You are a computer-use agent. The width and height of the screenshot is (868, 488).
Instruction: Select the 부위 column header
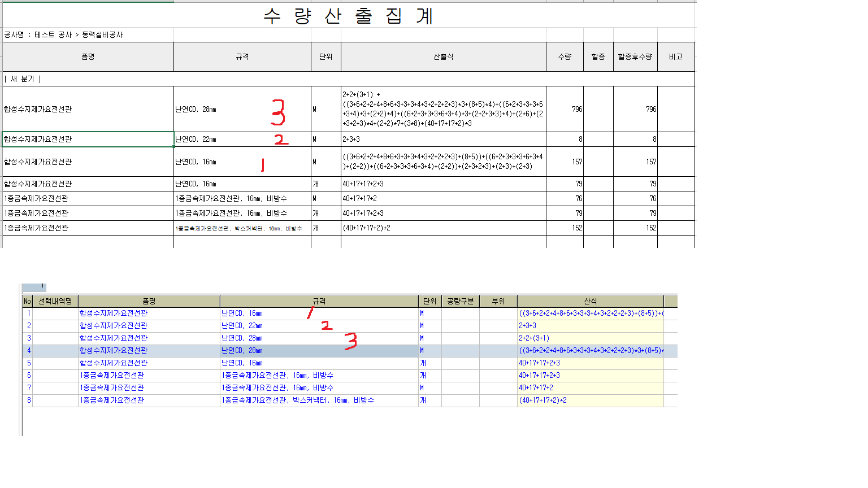tap(498, 301)
